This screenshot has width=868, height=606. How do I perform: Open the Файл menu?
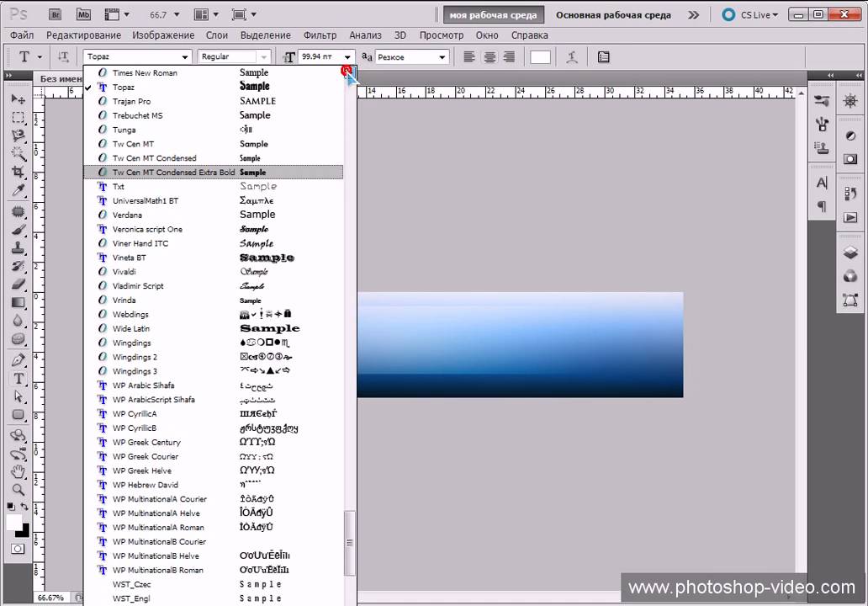(22, 35)
